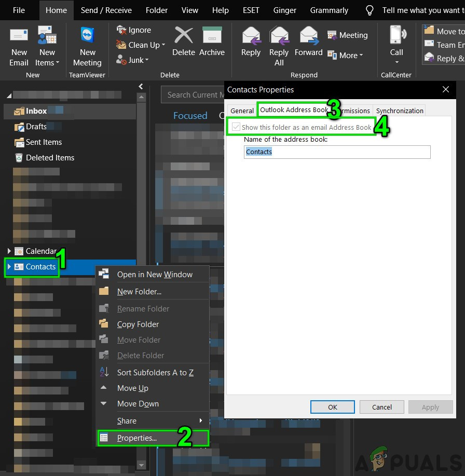Expand the Contacts tree node
This screenshot has height=476, width=465.
pos(9,266)
